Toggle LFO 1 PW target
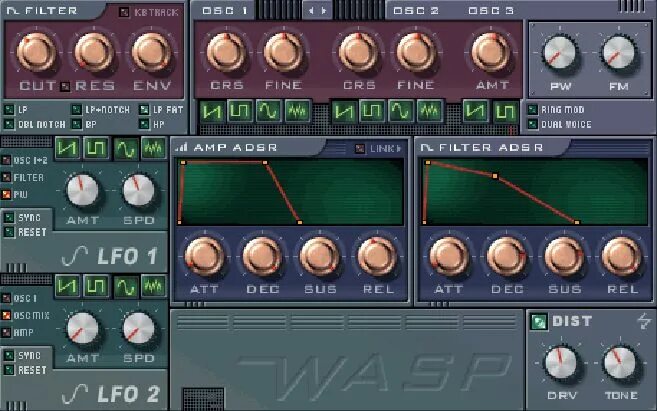Image resolution: width=657 pixels, height=411 pixels. (x=6, y=194)
